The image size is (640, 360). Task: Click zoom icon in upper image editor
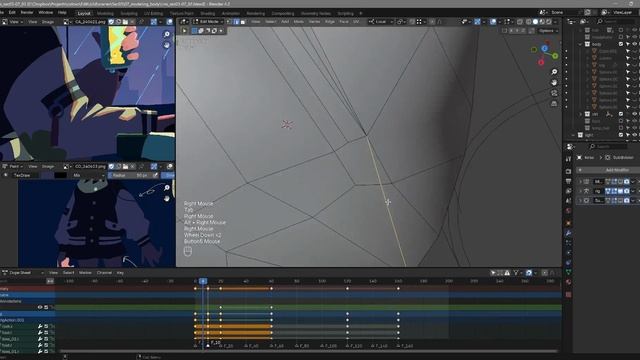[x=167, y=35]
